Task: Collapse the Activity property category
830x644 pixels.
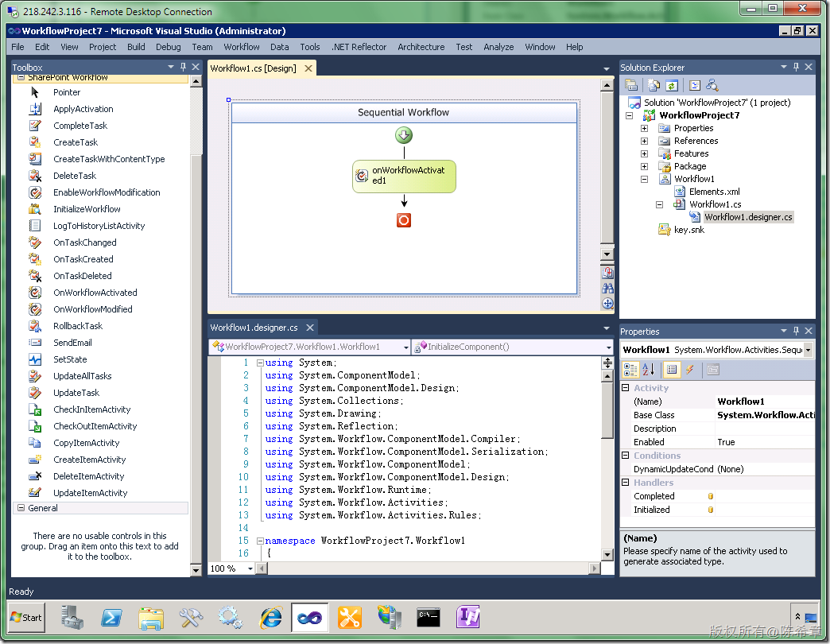Action: click(x=625, y=388)
